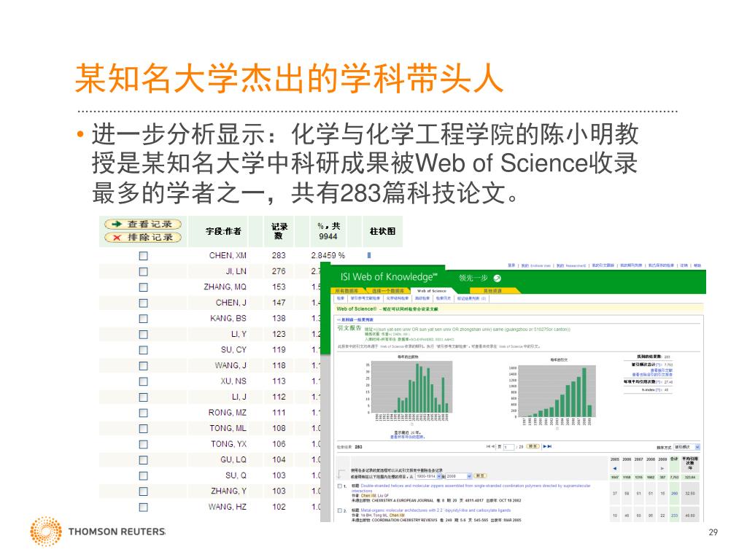Open the 2009 end year dropdown
Screen dimensions: 747x560
(x=459, y=476)
